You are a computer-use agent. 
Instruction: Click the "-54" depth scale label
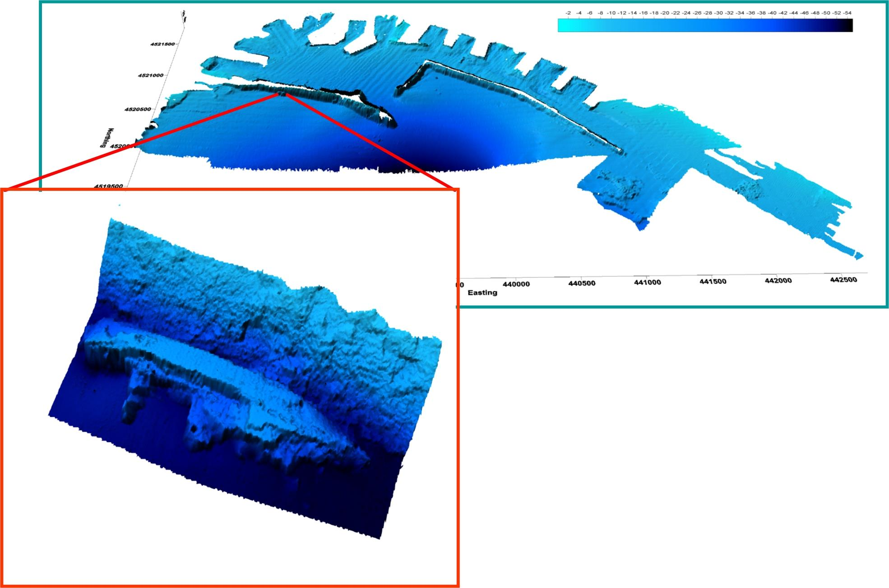[x=847, y=13]
